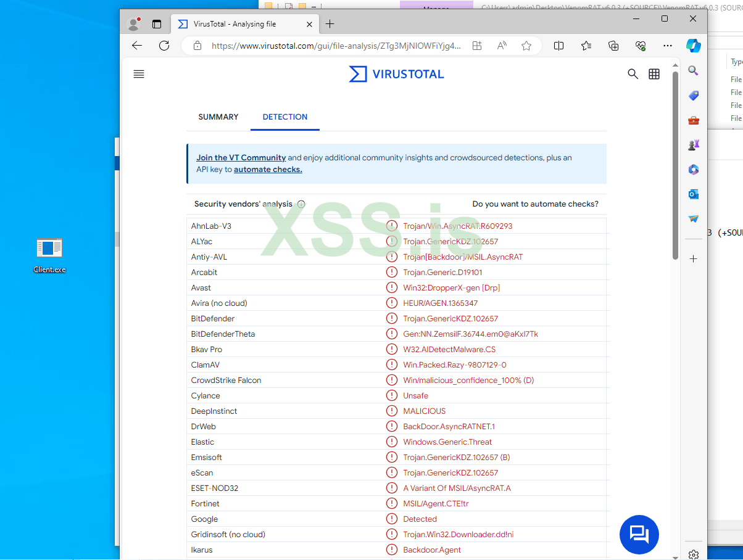The width and height of the screenshot is (743, 560).
Task: Open Outlook in Edge sidebar
Action: (694, 194)
